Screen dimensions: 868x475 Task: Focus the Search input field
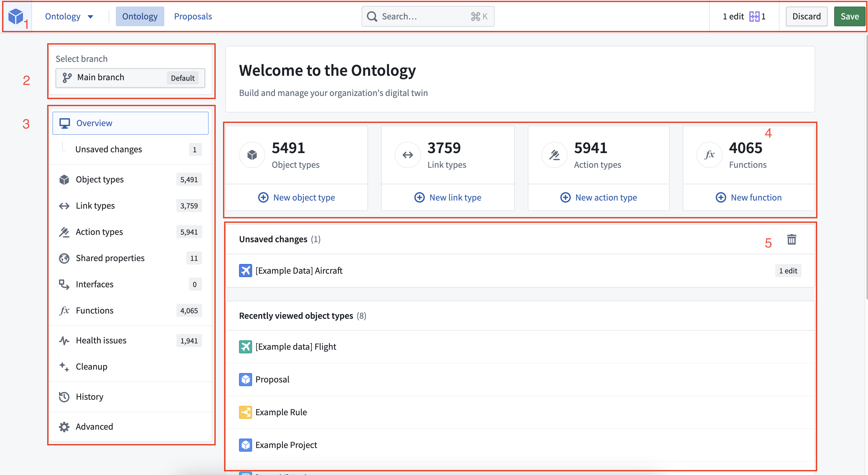[428, 16]
